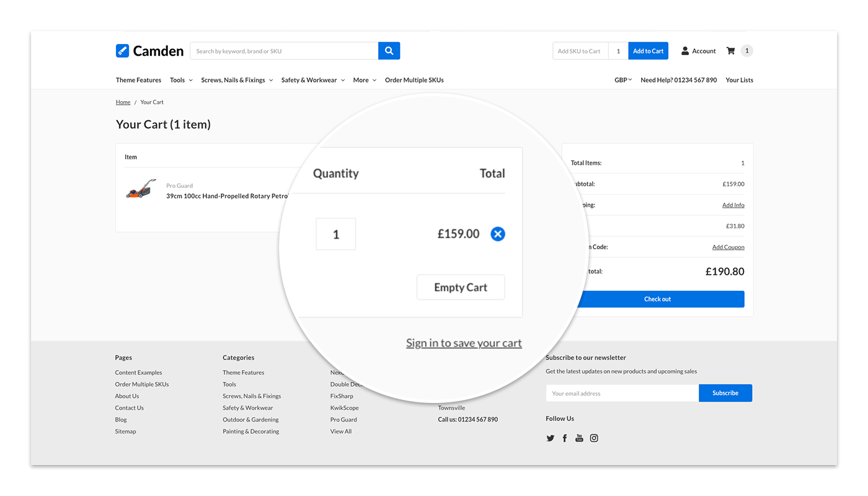The height and width of the screenshot is (496, 868).
Task: Click the Pro Guard brand label on item
Action: tap(179, 186)
